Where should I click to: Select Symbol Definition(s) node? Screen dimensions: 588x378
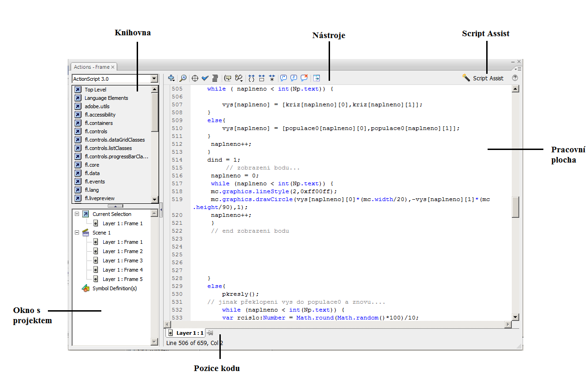[x=114, y=288]
